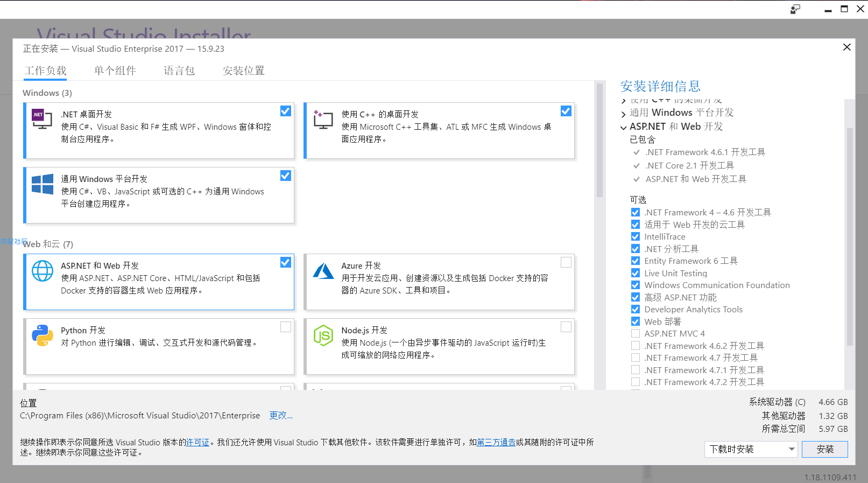868x483 pixels.
Task: Open the 许可证 license link
Action: [x=197, y=442]
